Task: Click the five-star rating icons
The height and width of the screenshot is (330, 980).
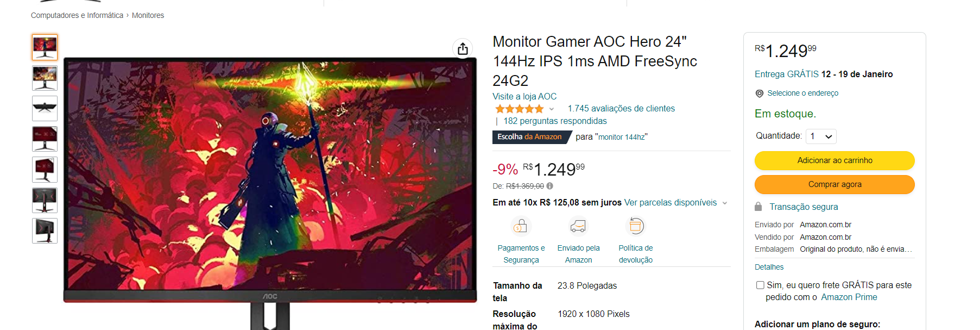Action: coord(519,109)
